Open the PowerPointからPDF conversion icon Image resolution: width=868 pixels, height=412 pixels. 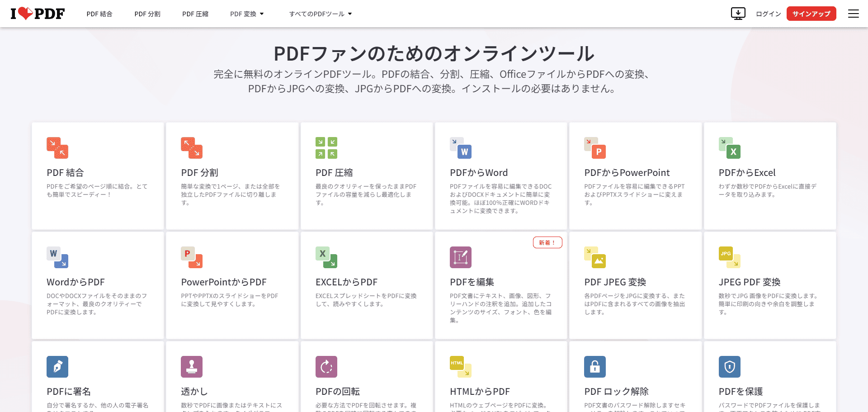(192, 257)
